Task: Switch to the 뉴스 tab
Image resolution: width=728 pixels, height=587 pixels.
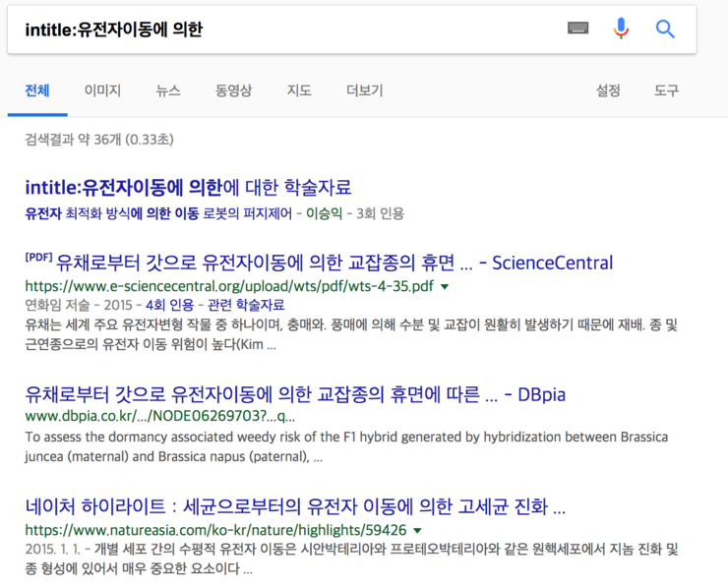Action: 168,90
